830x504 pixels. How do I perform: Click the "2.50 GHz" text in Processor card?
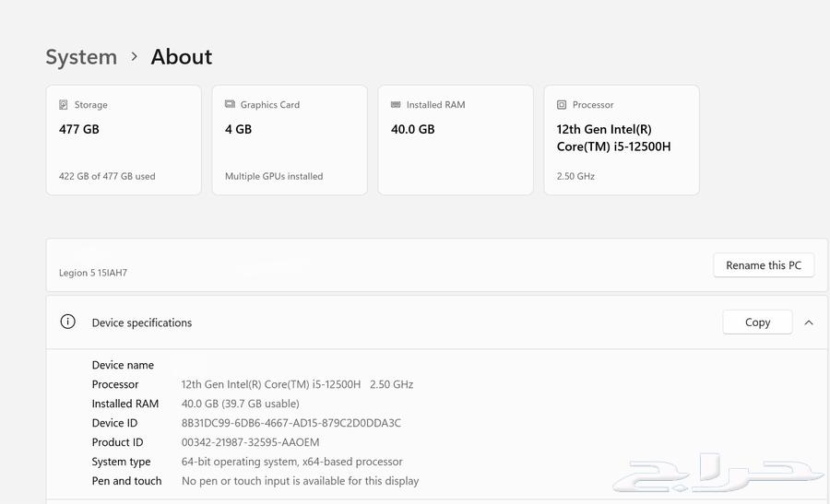[x=575, y=176]
